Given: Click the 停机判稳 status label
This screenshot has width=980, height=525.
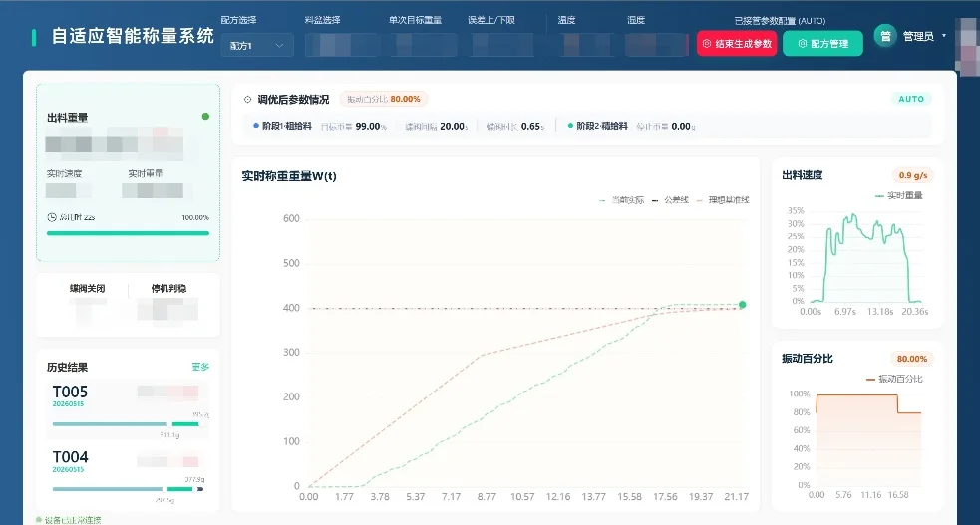Looking at the screenshot, I should (x=168, y=289).
